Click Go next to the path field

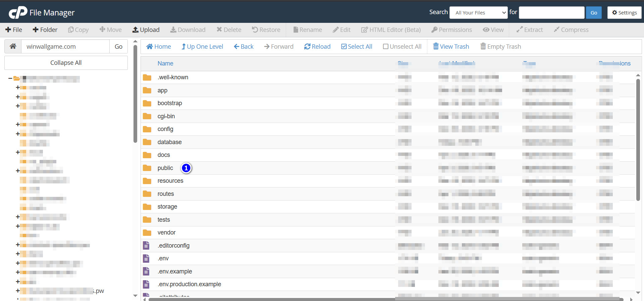click(x=118, y=46)
